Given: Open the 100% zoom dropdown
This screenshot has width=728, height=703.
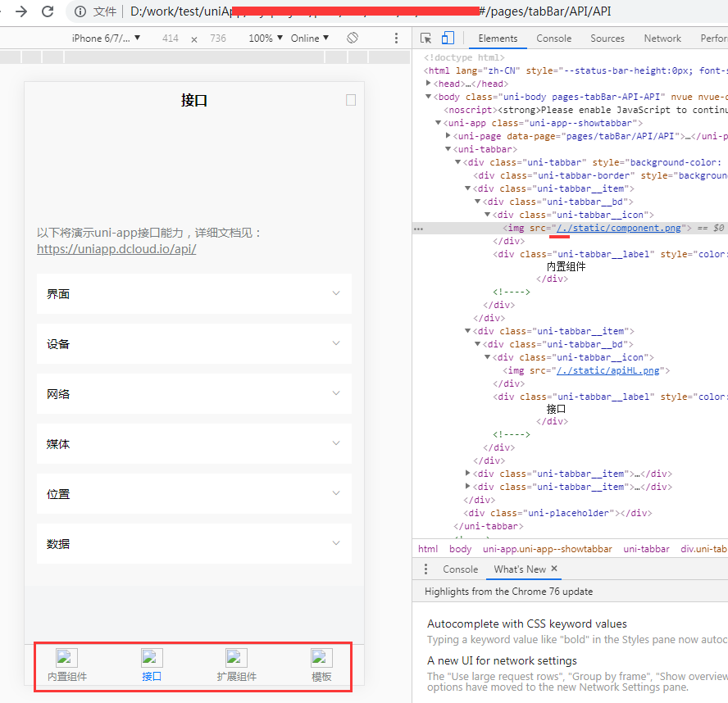Looking at the screenshot, I should click(x=262, y=38).
